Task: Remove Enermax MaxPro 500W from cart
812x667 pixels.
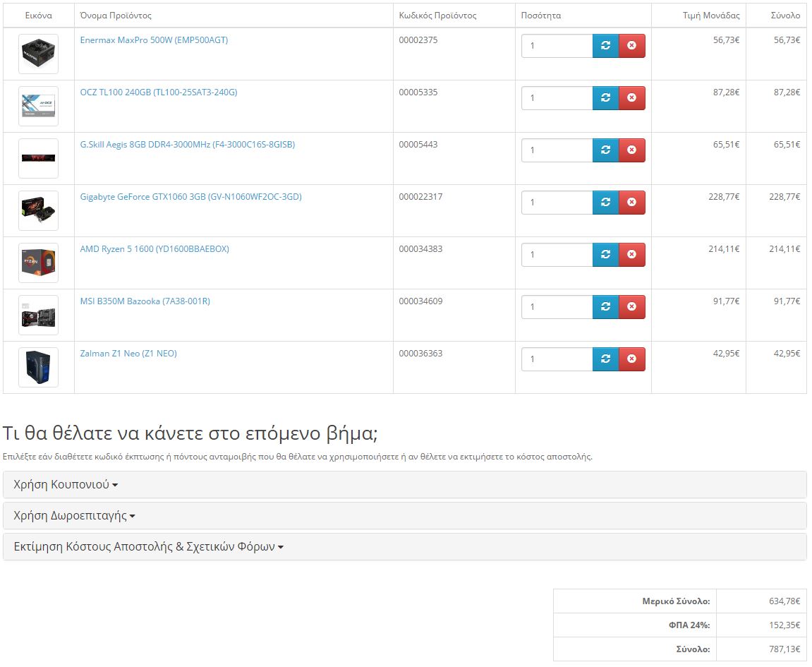Action: pos(632,46)
